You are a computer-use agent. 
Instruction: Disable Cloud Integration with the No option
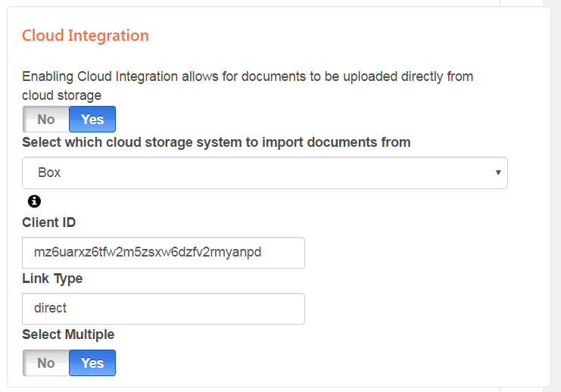[46, 120]
